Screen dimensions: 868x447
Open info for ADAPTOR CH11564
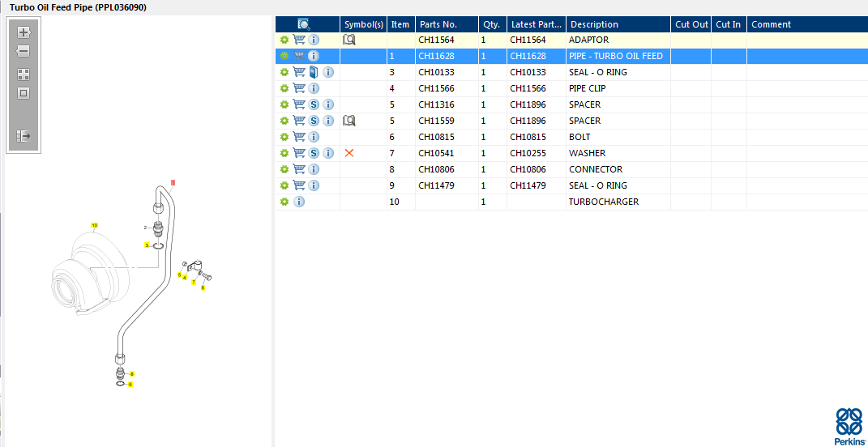coord(314,40)
